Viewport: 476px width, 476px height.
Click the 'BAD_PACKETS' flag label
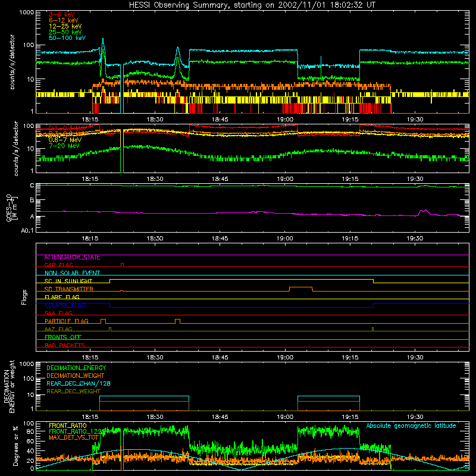tap(65, 345)
